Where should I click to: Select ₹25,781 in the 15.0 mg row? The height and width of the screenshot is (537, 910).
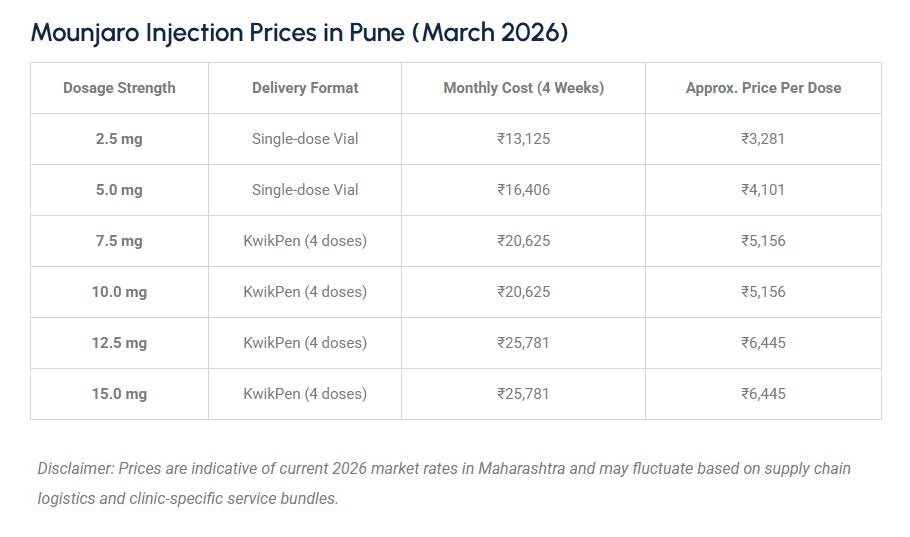523,394
